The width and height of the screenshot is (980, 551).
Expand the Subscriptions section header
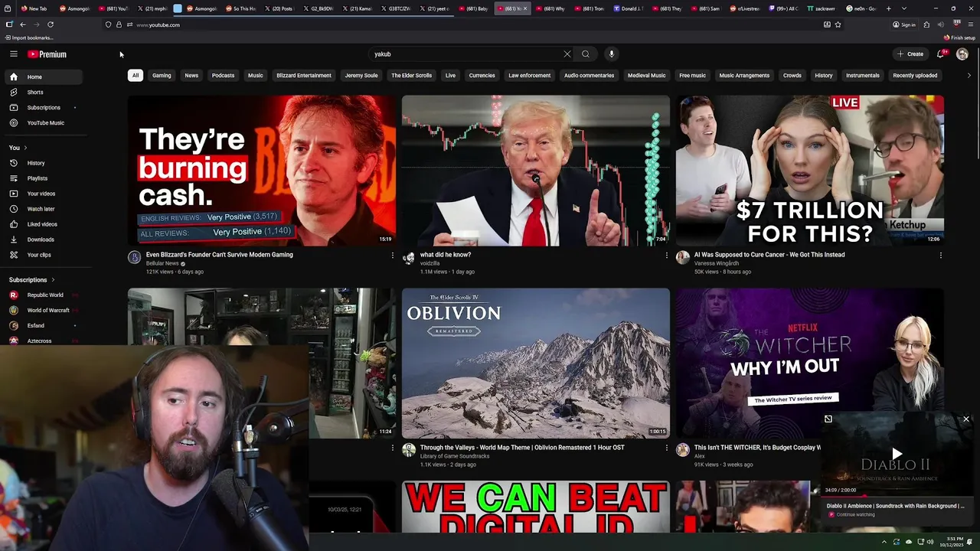click(x=31, y=280)
